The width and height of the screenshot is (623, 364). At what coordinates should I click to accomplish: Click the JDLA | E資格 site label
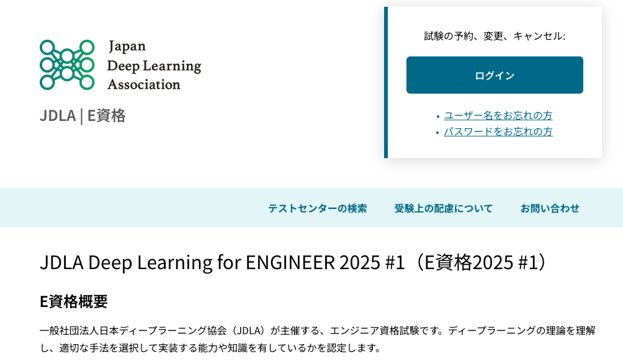click(83, 115)
